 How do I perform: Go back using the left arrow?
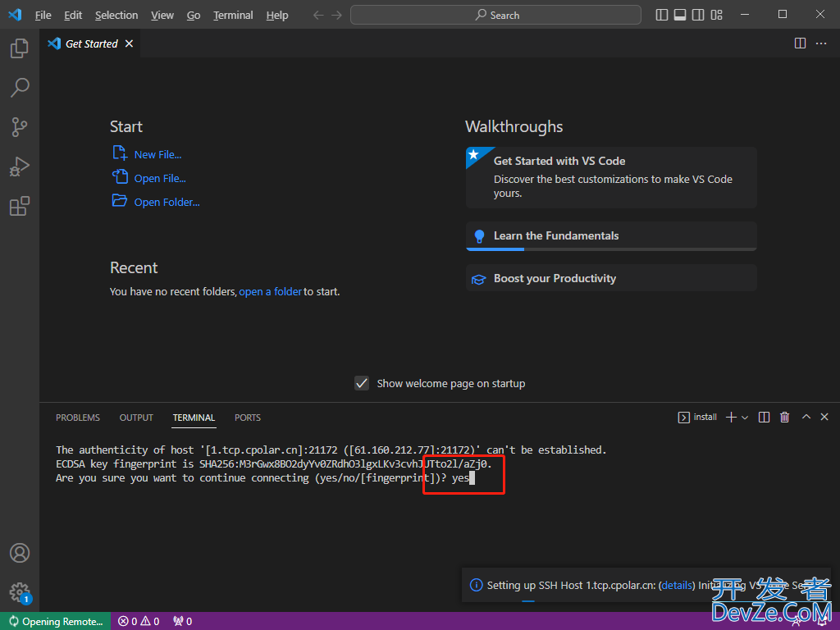click(x=318, y=15)
